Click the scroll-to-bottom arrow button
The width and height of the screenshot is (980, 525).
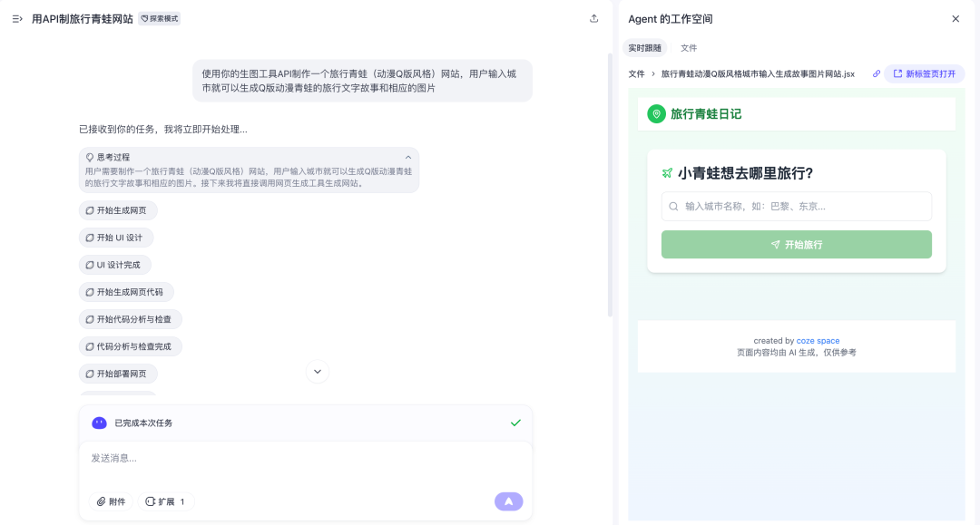pos(318,372)
